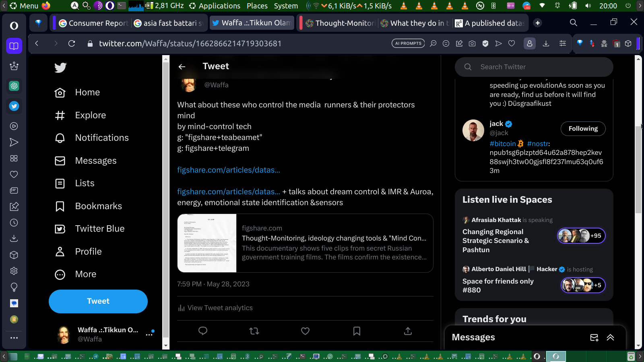Open Notifications in the Twitter navigation
This screenshot has width=644, height=362.
[91, 138]
